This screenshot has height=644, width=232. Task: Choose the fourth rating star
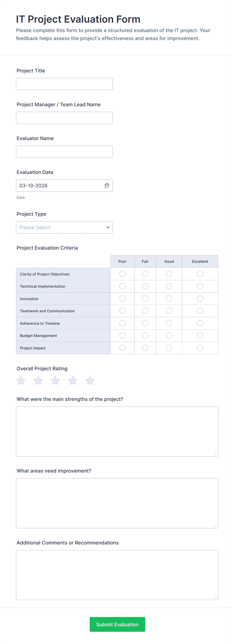pyautogui.click(x=73, y=380)
